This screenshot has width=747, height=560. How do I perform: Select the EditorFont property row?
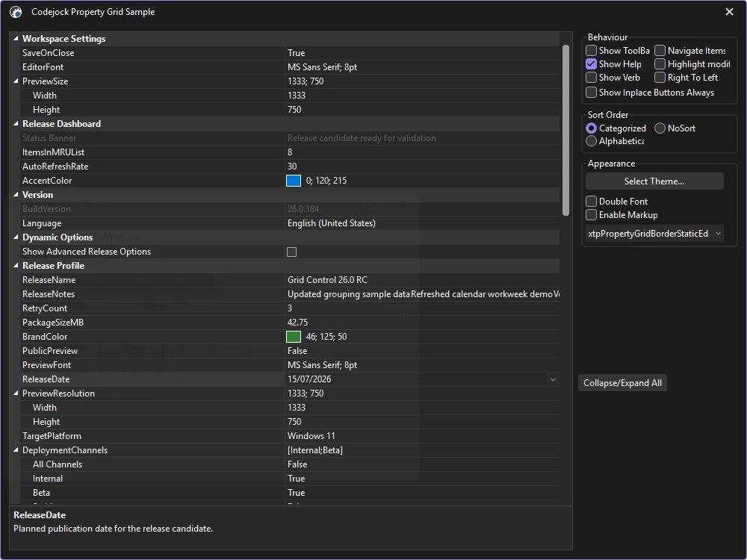click(290, 67)
